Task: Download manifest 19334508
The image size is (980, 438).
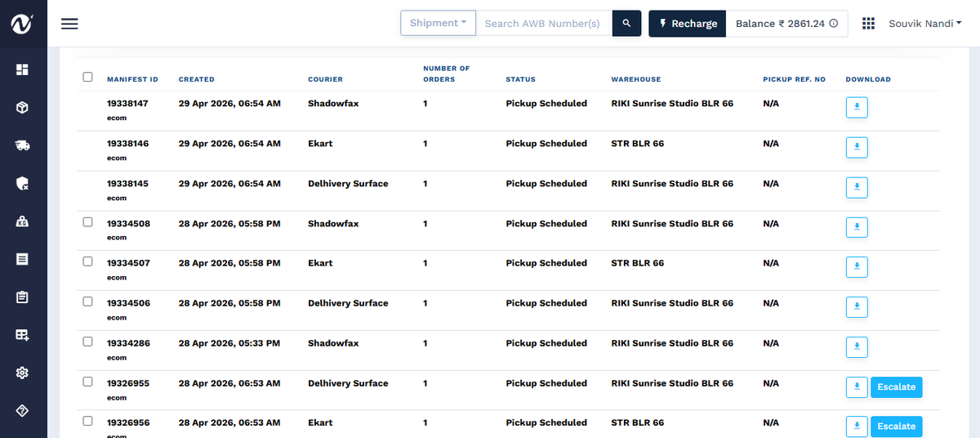Action: click(857, 227)
